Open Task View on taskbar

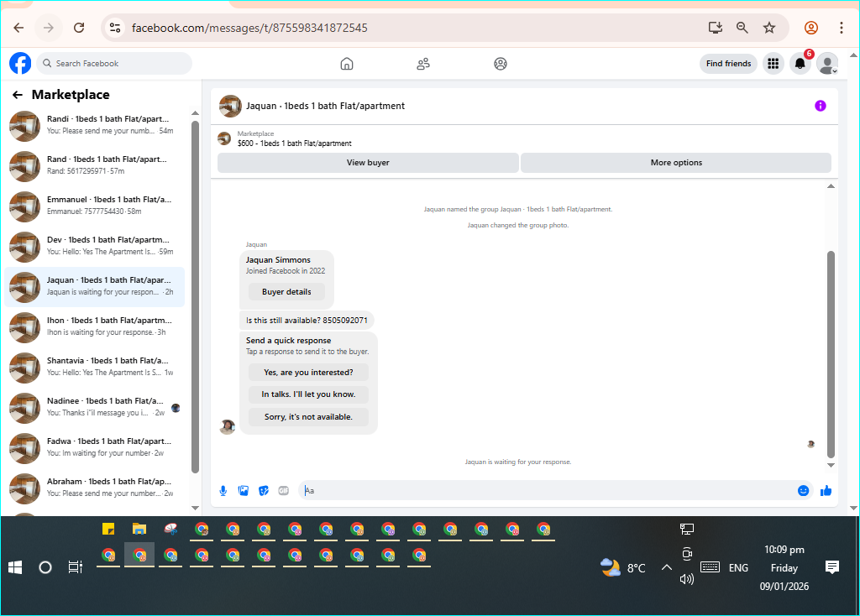click(75, 568)
